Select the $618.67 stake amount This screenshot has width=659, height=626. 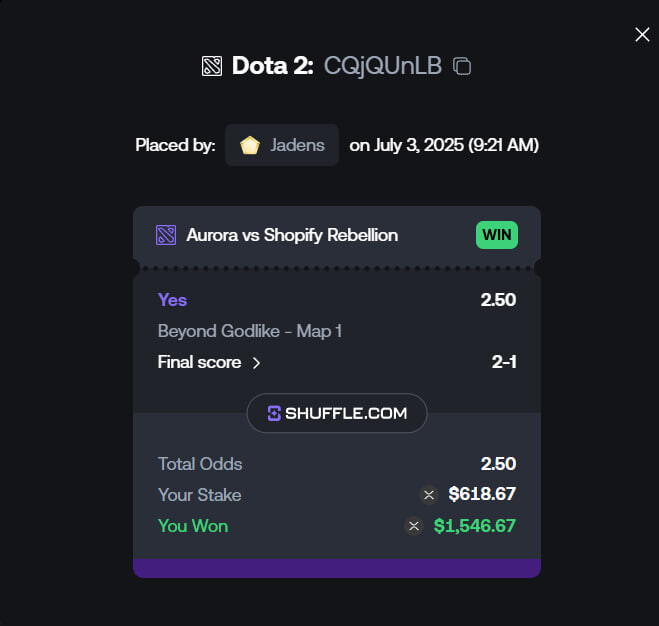482,494
